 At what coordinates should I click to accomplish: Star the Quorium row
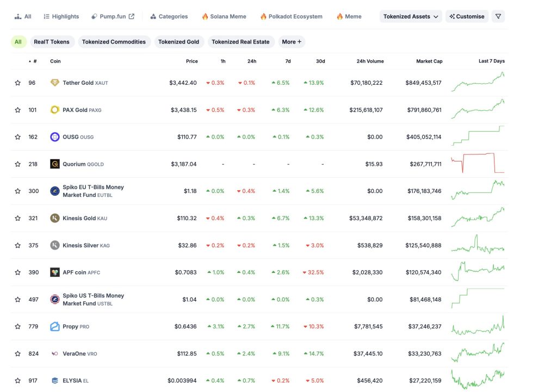pos(18,164)
